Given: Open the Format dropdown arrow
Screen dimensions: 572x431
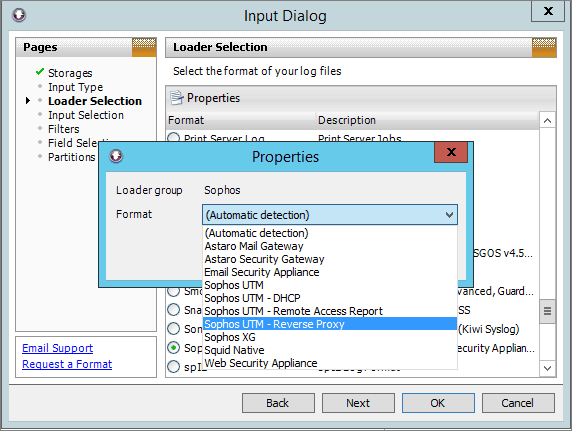Looking at the screenshot, I should pos(449,215).
